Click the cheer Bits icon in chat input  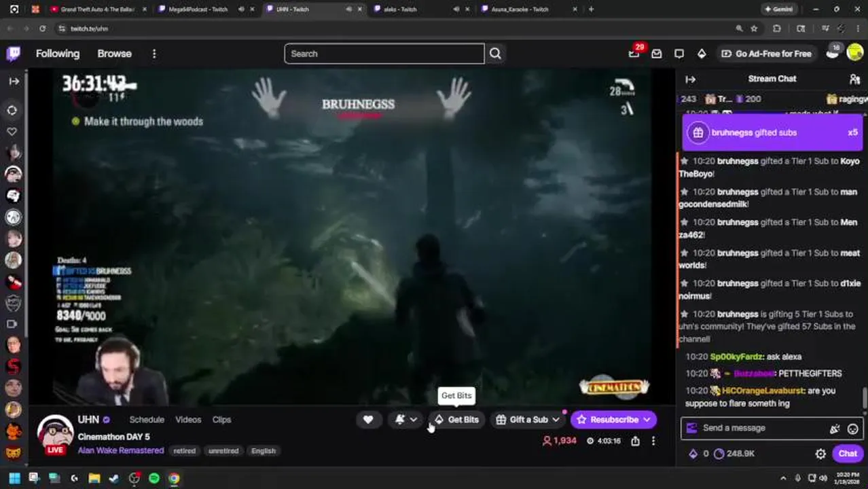[835, 429]
